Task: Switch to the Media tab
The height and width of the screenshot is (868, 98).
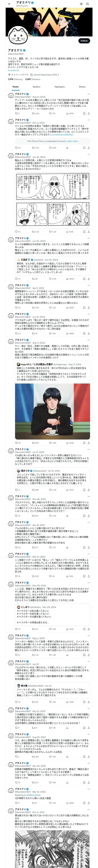Action: click(x=82, y=87)
